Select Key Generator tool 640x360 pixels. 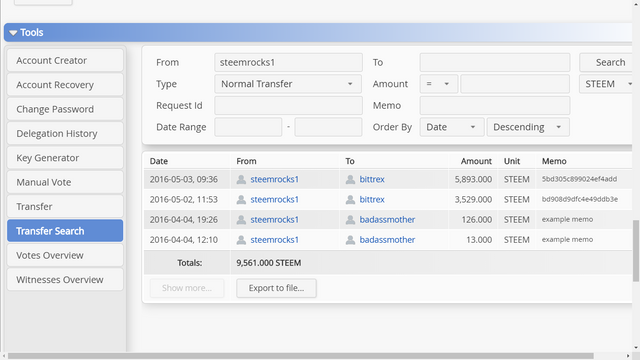tap(65, 158)
